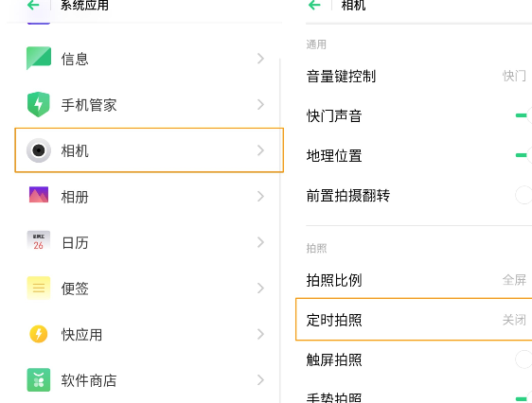The image size is (532, 403).
Task: Select 便签 app label
Action: [x=75, y=289]
